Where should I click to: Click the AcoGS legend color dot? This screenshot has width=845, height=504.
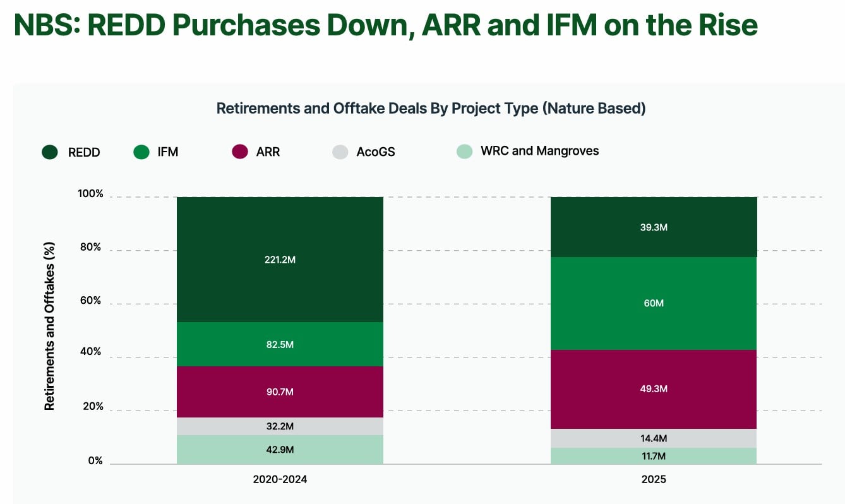(340, 152)
